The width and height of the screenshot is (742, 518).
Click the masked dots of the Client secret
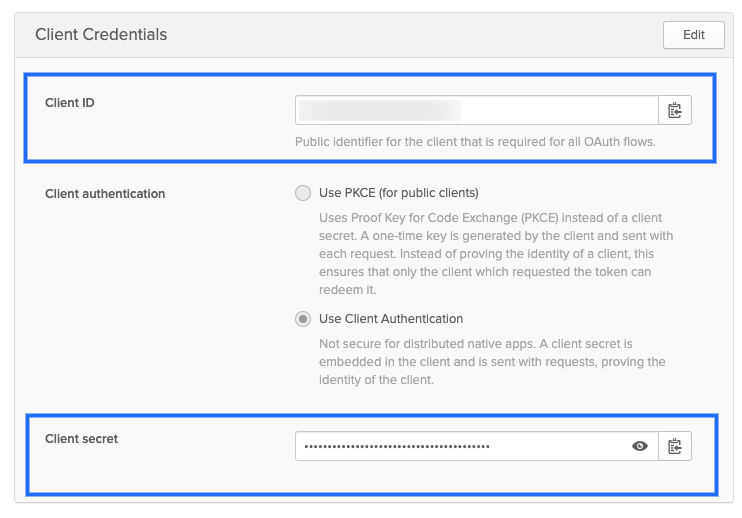[397, 446]
